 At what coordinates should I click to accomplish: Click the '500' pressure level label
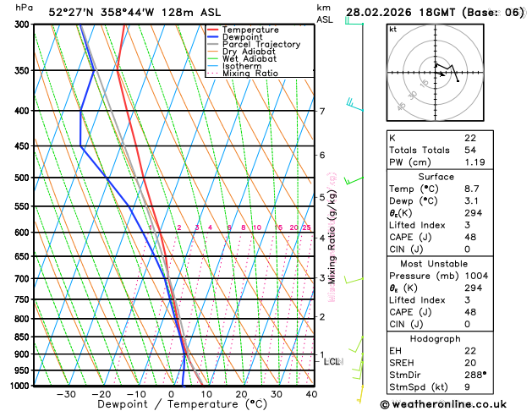24,178
